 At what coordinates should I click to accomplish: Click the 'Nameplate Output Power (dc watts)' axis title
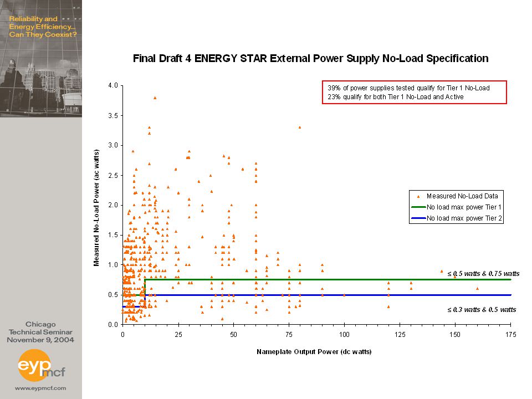[x=314, y=352]
